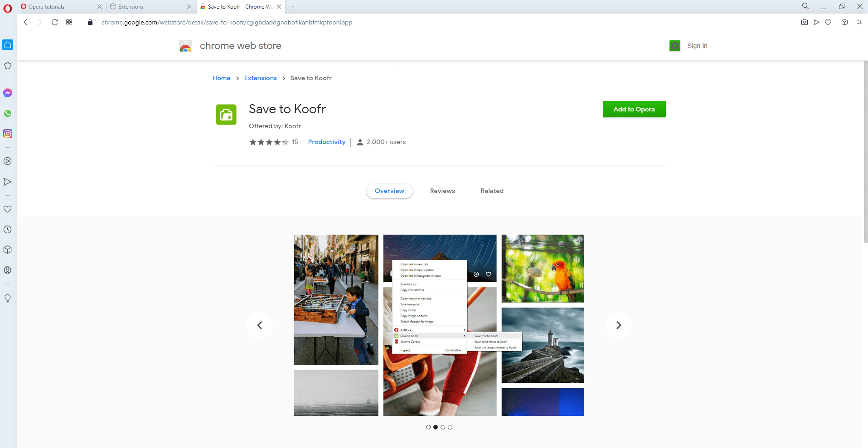Viewport: 868px width, 448px height.
Task: Open My Flow arrow in sidebar
Action: [x=8, y=182]
